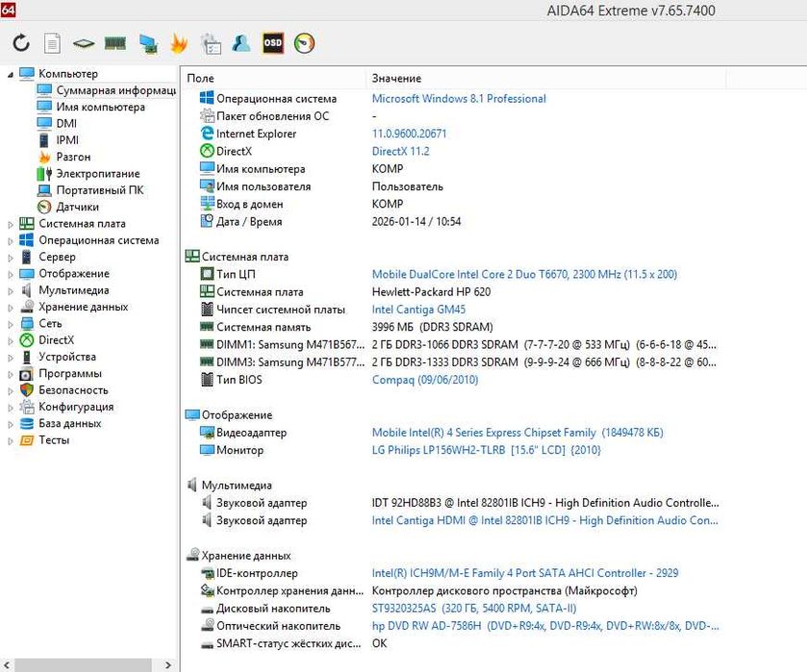Expand the DirectX tree node
The height and width of the screenshot is (672, 807).
(11, 340)
